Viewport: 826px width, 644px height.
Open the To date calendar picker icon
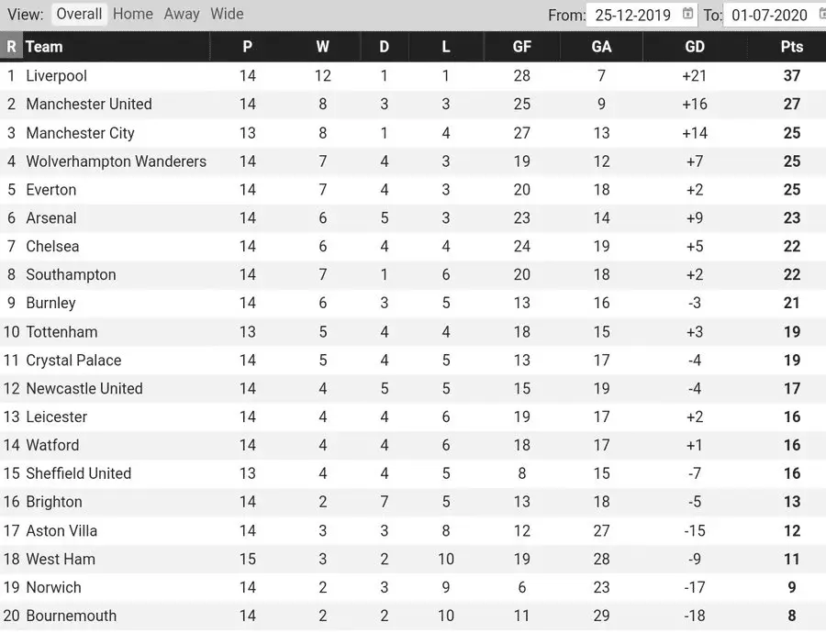[821, 14]
